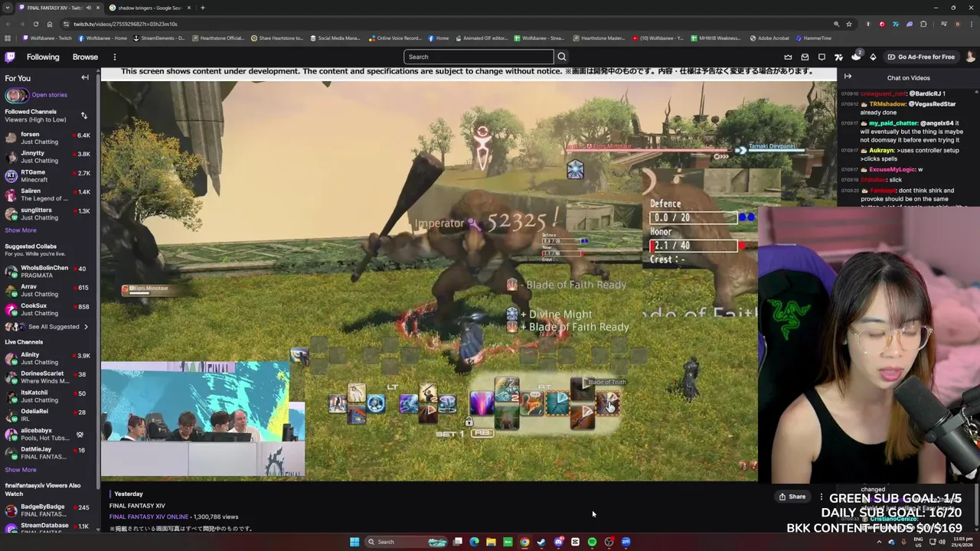980x551 pixels.
Task: Open the Twitch home logo
Action: [10, 57]
